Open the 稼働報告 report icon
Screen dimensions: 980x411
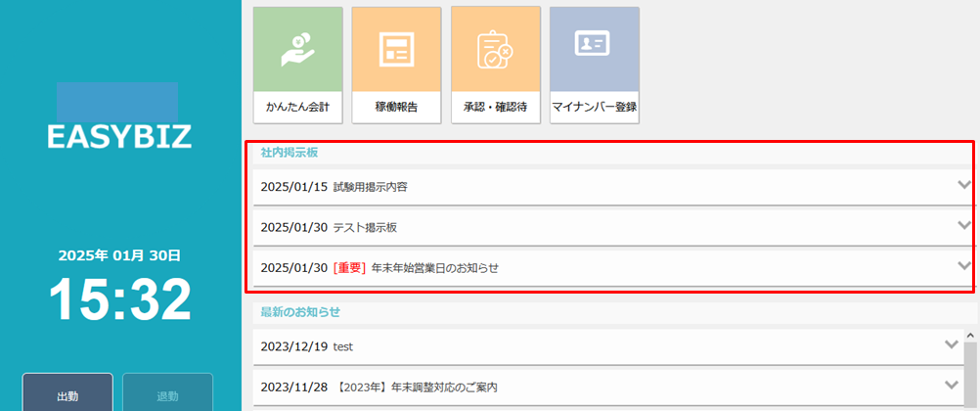pyautogui.click(x=396, y=48)
